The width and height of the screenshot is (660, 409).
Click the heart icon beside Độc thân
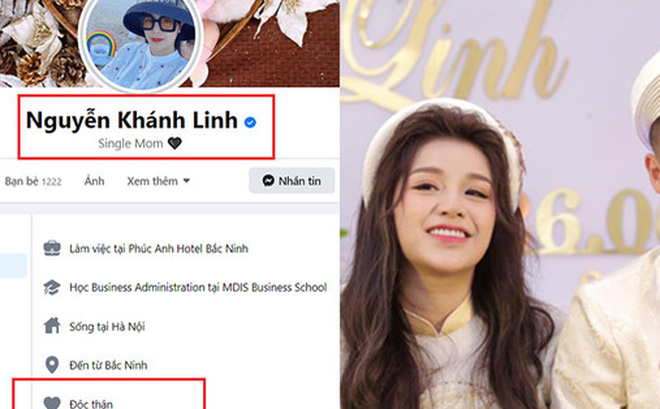coord(52,403)
